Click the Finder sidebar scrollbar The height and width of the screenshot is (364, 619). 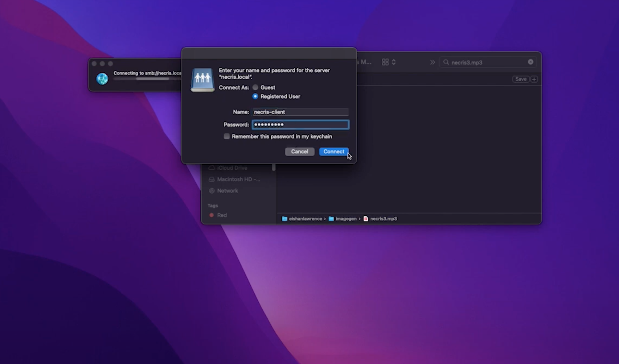(274, 167)
